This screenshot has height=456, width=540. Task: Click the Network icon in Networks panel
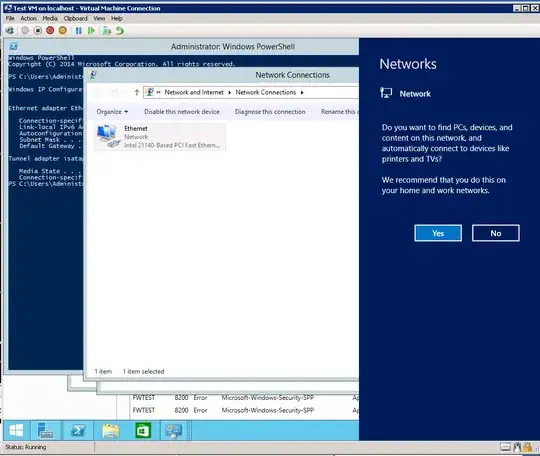coord(386,93)
